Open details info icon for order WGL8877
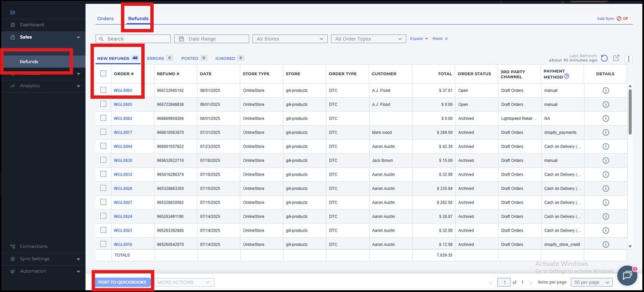 [x=606, y=133]
